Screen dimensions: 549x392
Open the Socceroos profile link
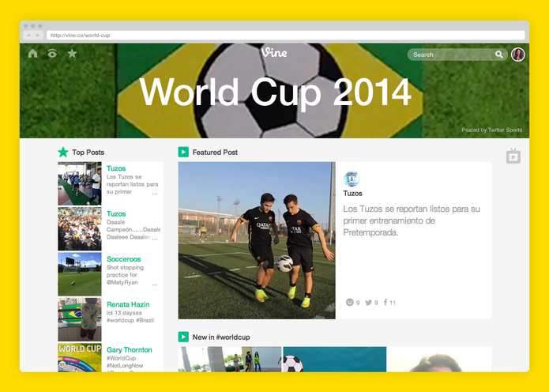(x=123, y=259)
